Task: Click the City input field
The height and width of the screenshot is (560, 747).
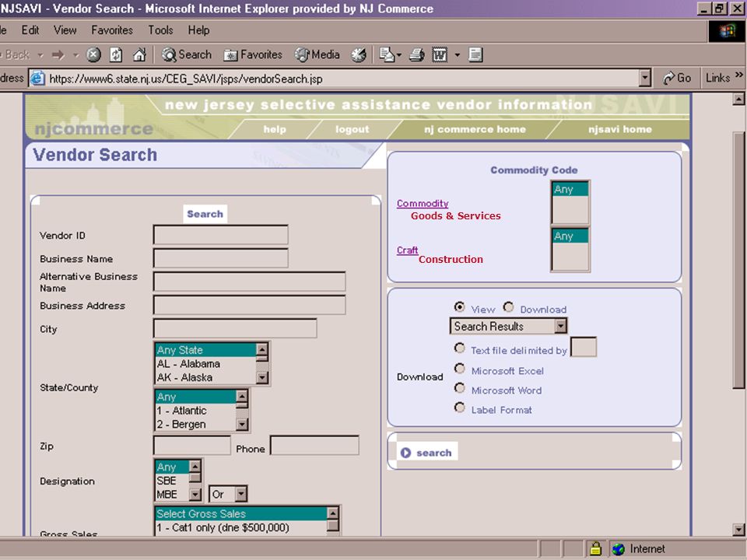Action: tap(235, 328)
